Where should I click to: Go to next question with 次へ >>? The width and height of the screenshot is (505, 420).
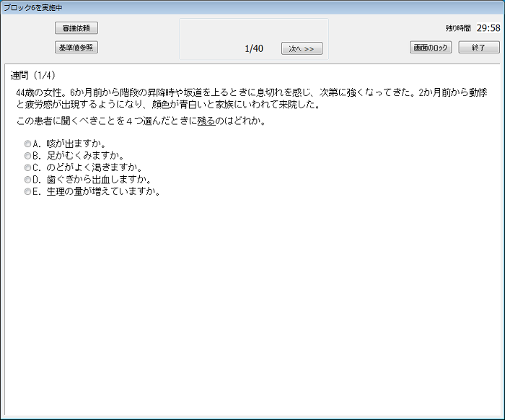pyautogui.click(x=302, y=48)
